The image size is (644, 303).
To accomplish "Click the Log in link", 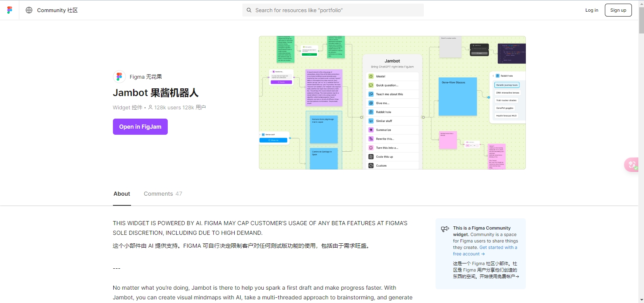I will 592,10.
